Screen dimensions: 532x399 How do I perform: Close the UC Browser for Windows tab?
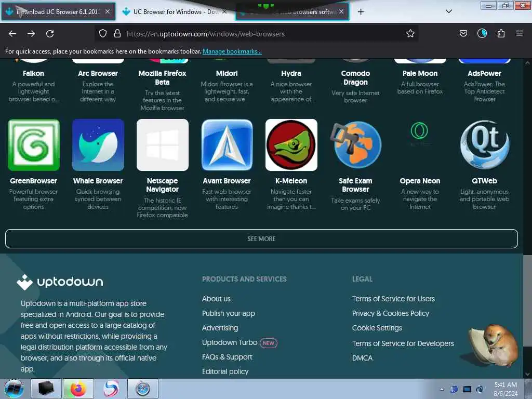pos(224,11)
